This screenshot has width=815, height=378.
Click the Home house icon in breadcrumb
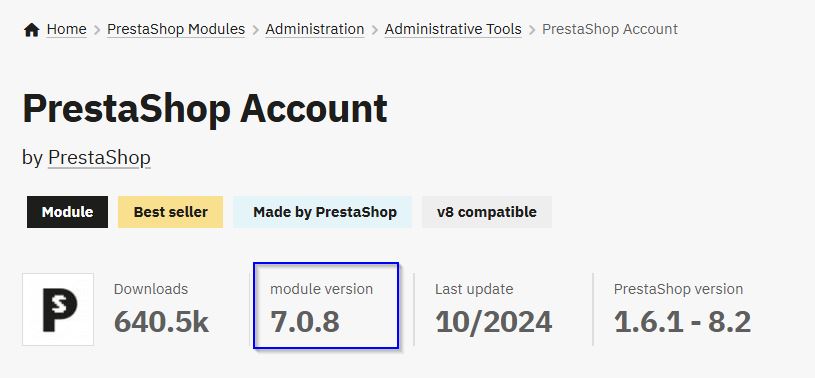(31, 30)
